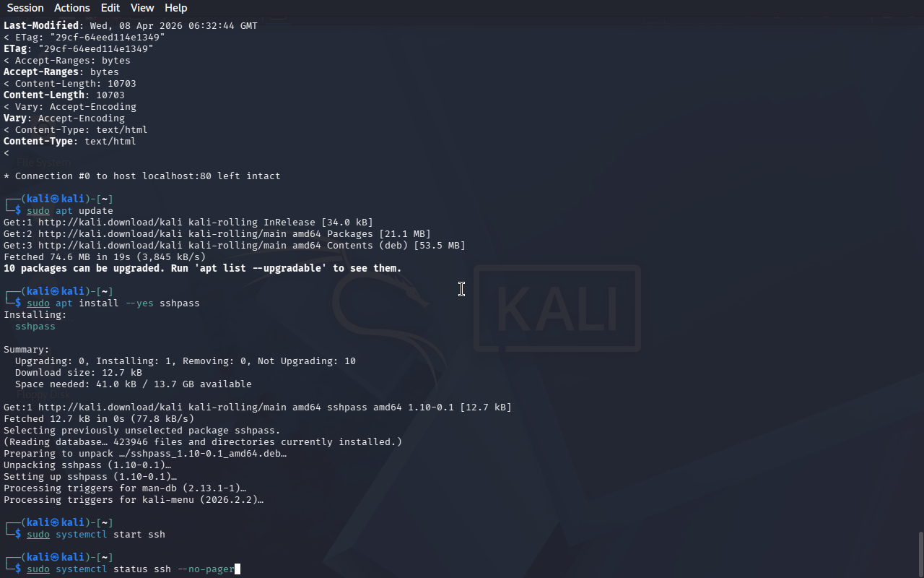924x578 pixels.
Task: Click the bold Last-Modified header
Action: click(41, 25)
